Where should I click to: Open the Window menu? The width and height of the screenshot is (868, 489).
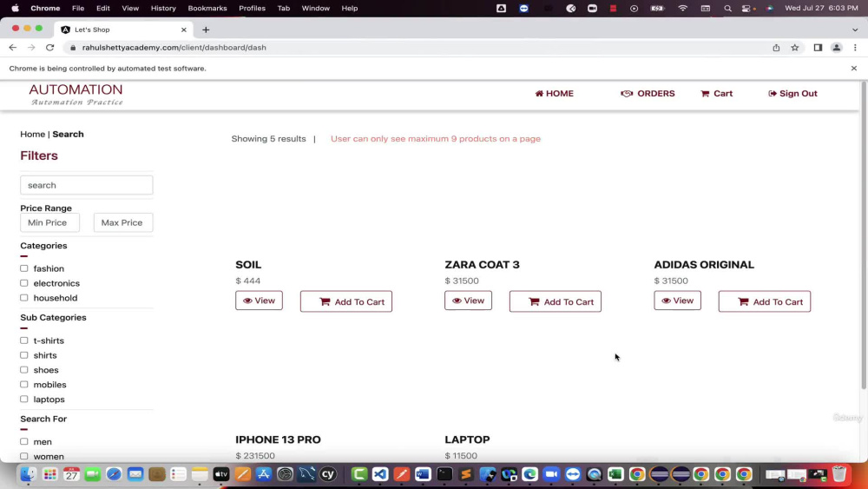[x=316, y=9]
